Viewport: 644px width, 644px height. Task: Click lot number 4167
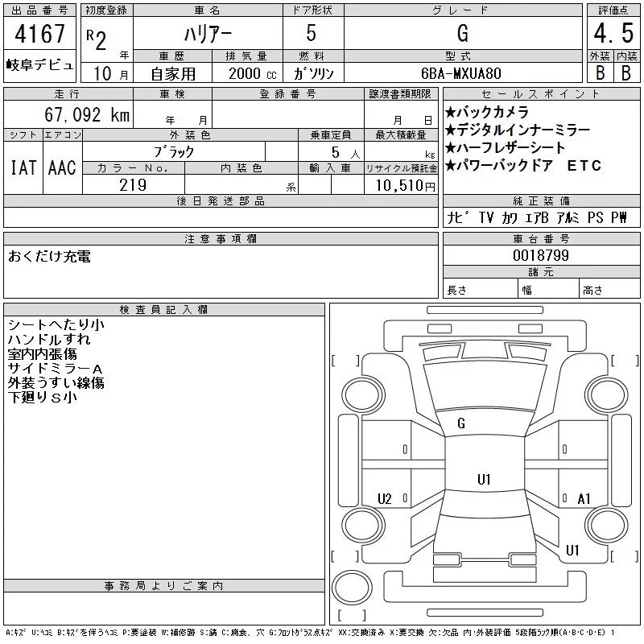[x=39, y=34]
